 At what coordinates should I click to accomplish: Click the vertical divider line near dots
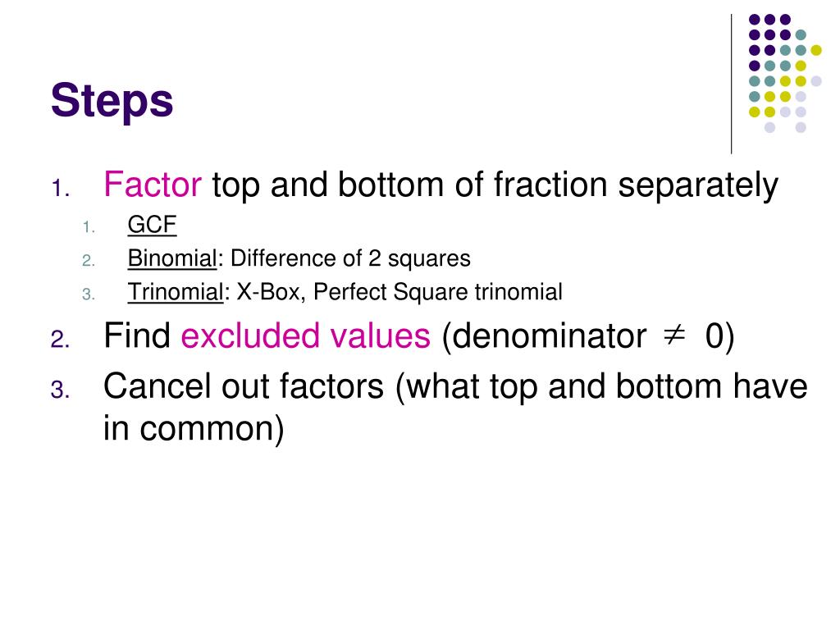pyautogui.click(x=731, y=84)
